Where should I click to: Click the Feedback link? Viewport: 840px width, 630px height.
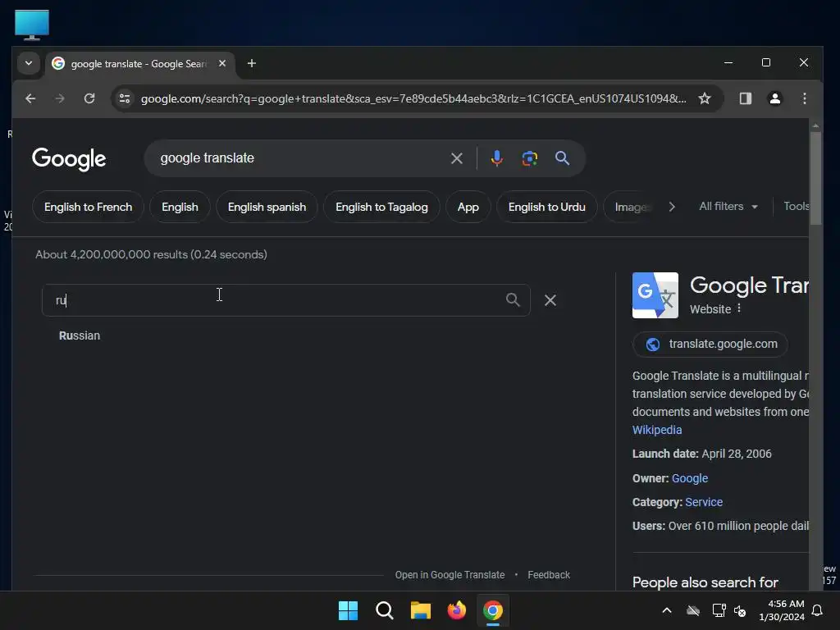point(549,575)
